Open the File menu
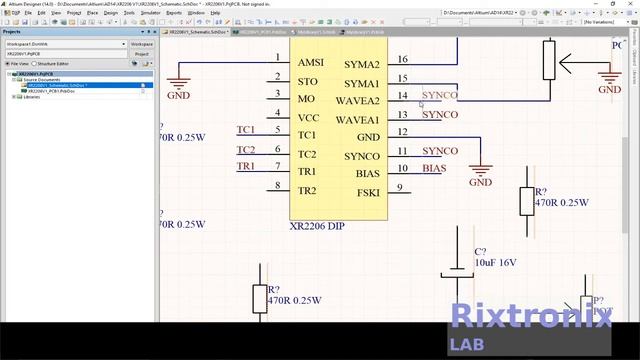The height and width of the screenshot is (360, 640). [x=28, y=13]
